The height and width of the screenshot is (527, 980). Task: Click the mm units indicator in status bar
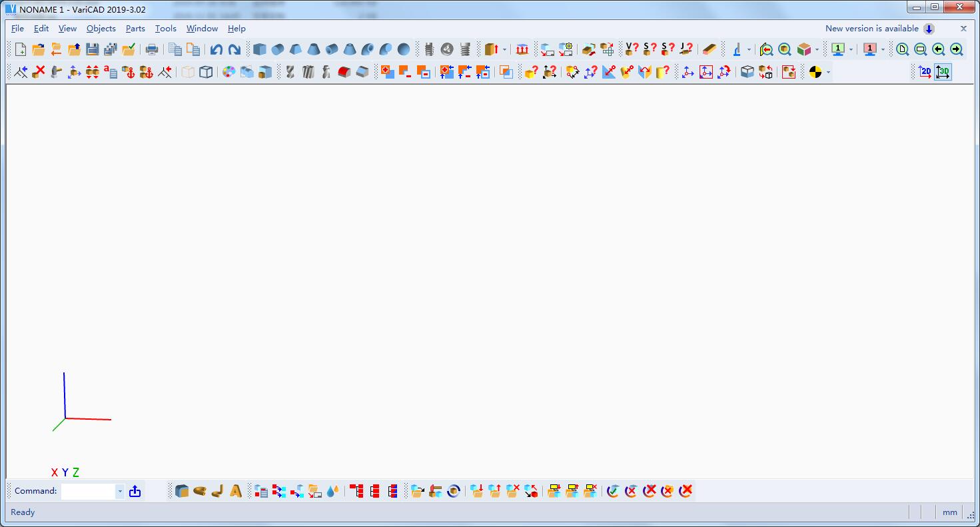coord(950,512)
